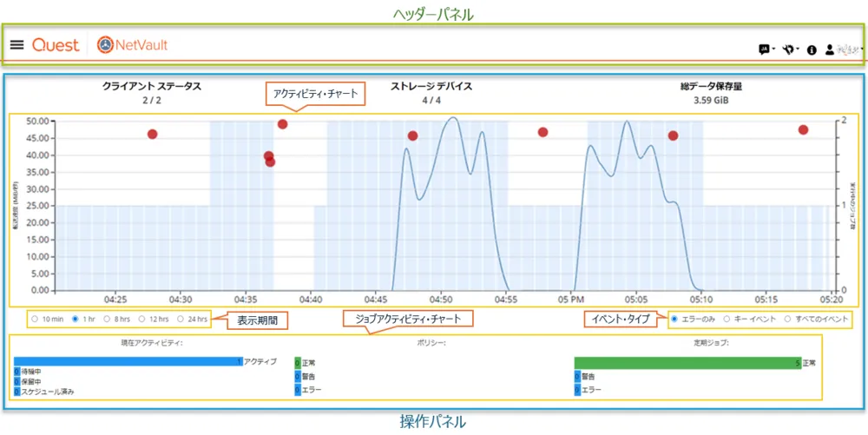The width and height of the screenshot is (868, 435).
Task: Click the 保留中 job count bar
Action: [x=17, y=381]
